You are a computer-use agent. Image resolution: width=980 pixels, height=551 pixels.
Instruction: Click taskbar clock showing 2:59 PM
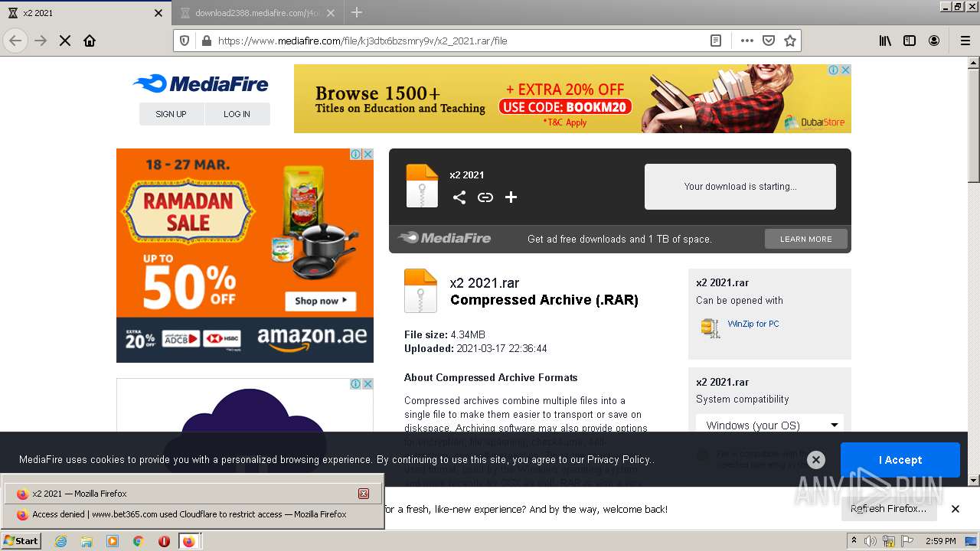click(x=940, y=541)
